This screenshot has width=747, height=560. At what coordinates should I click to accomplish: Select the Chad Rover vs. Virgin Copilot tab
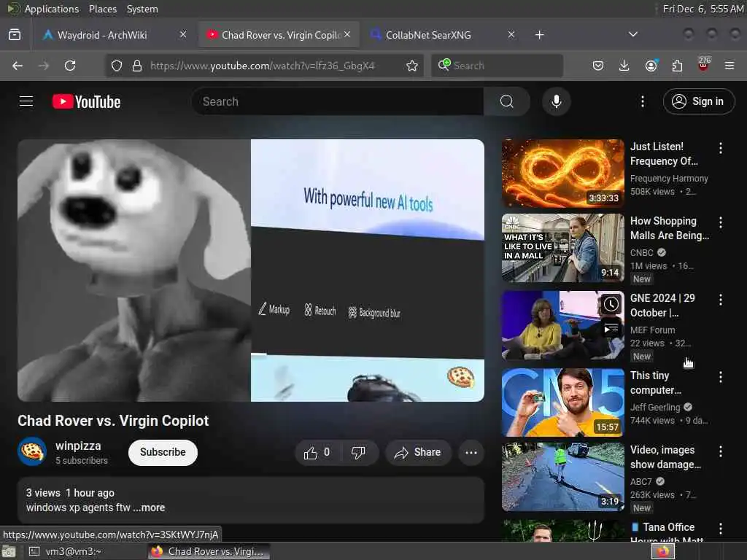pos(279,35)
